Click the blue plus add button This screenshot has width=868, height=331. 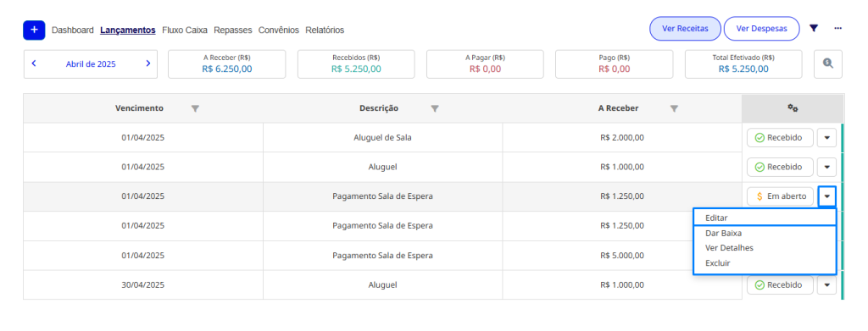click(34, 30)
